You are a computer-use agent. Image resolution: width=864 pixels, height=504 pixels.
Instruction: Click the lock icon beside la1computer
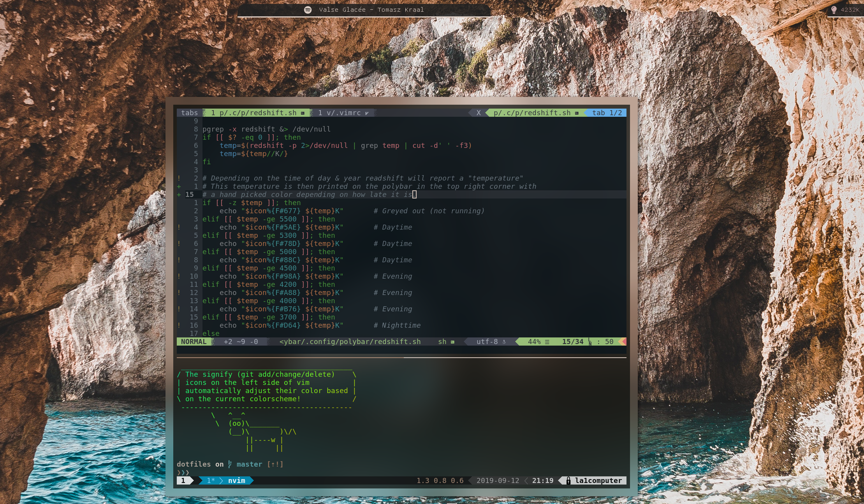coord(568,481)
